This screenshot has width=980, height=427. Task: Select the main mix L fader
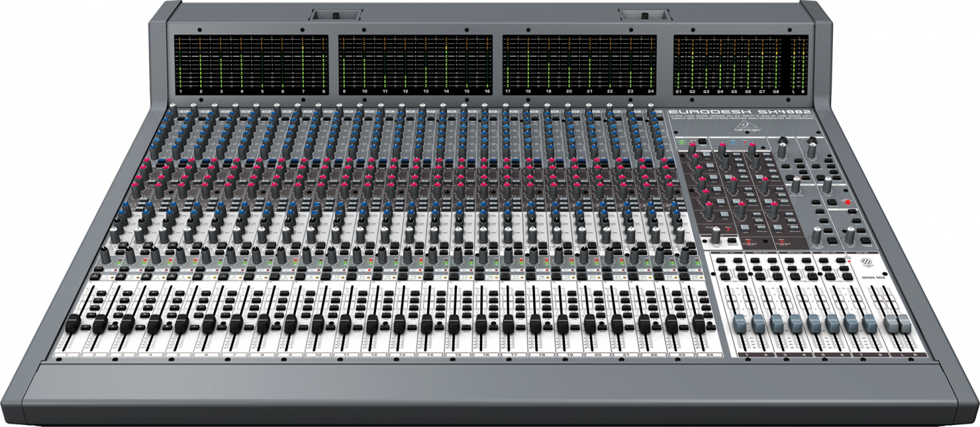point(890,324)
